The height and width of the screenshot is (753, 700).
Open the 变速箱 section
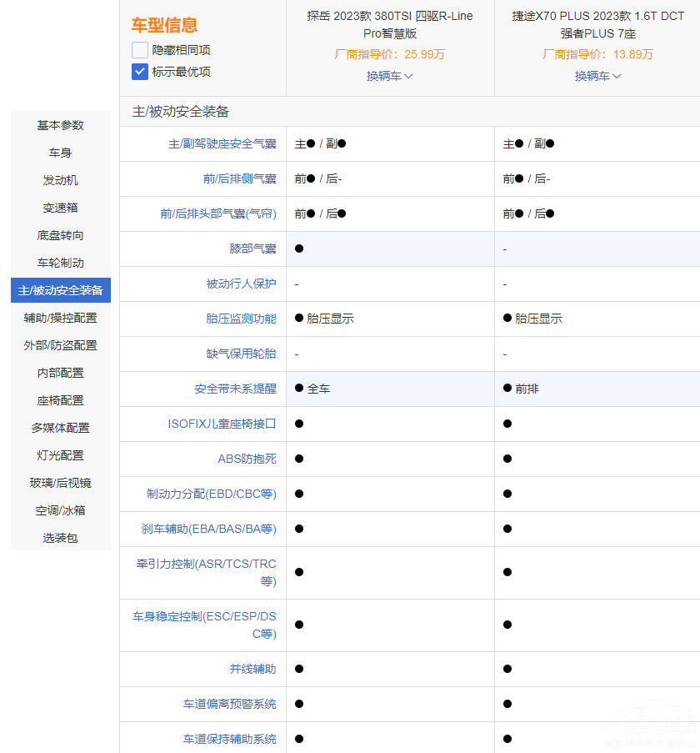pyautogui.click(x=59, y=208)
